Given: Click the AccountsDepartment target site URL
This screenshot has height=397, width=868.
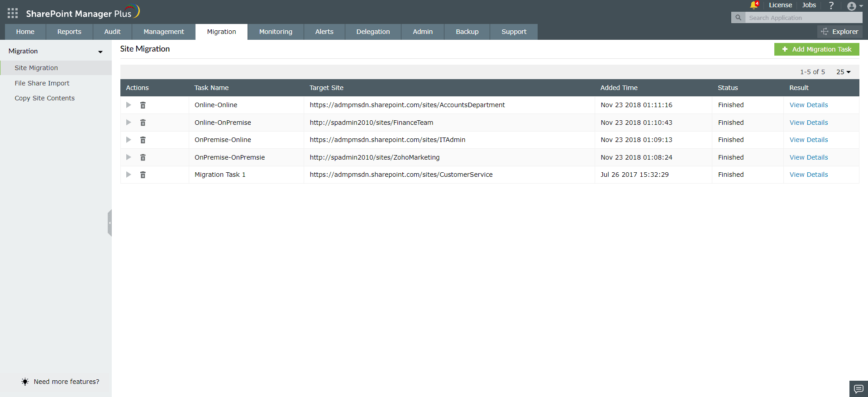Looking at the screenshot, I should coord(407,105).
